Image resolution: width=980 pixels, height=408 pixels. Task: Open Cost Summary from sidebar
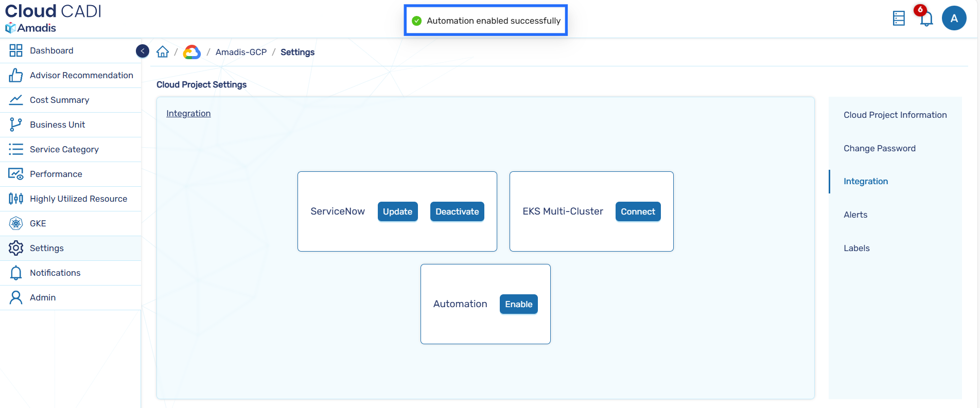[59, 100]
